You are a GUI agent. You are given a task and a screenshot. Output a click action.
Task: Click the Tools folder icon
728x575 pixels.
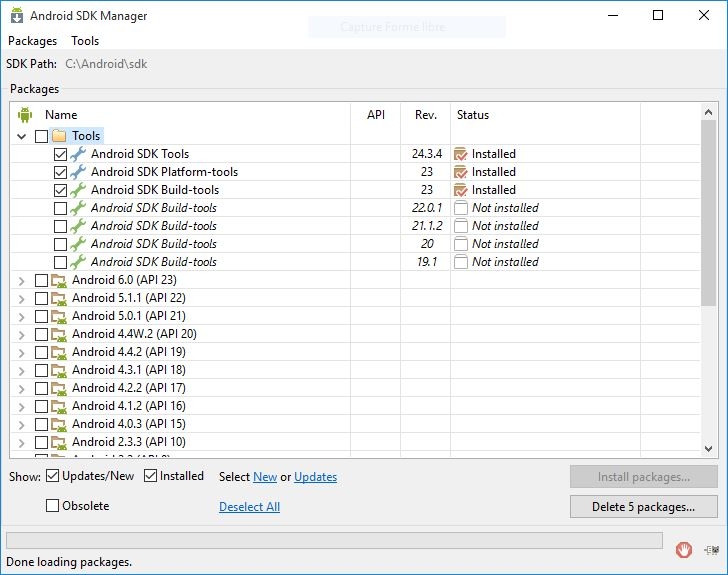point(59,136)
